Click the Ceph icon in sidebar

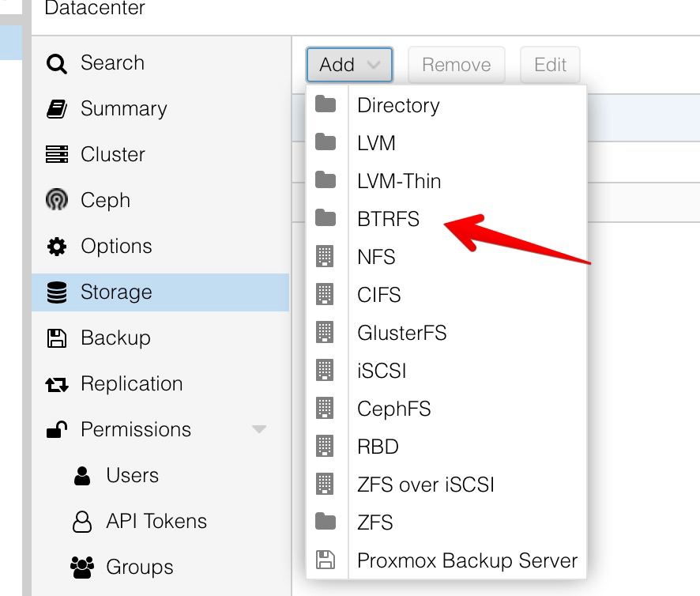(x=57, y=200)
